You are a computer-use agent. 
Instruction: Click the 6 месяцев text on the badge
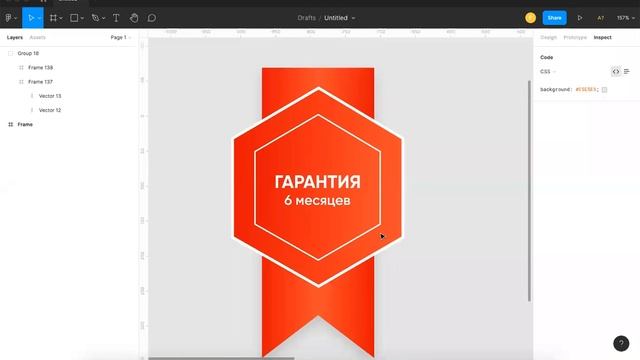[318, 200]
